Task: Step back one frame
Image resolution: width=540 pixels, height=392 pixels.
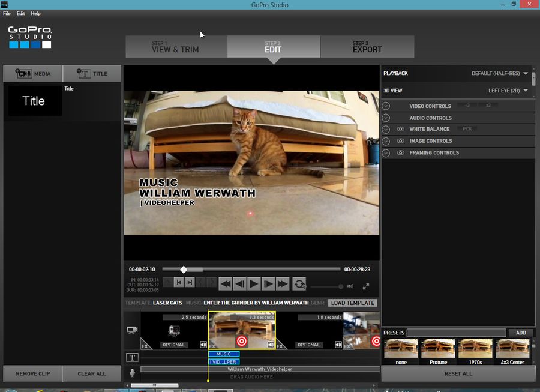Action: pos(239,284)
